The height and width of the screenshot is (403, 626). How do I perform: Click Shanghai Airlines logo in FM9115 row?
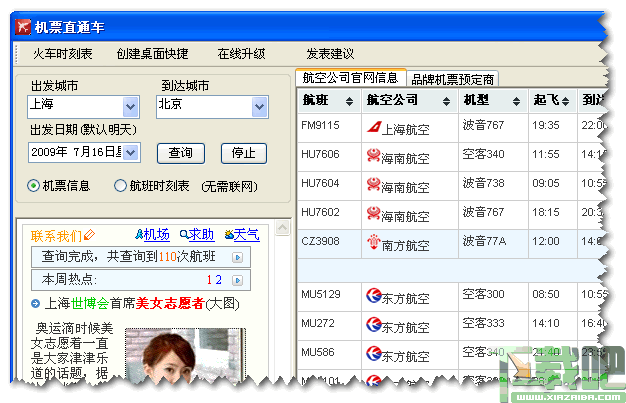coord(374,127)
